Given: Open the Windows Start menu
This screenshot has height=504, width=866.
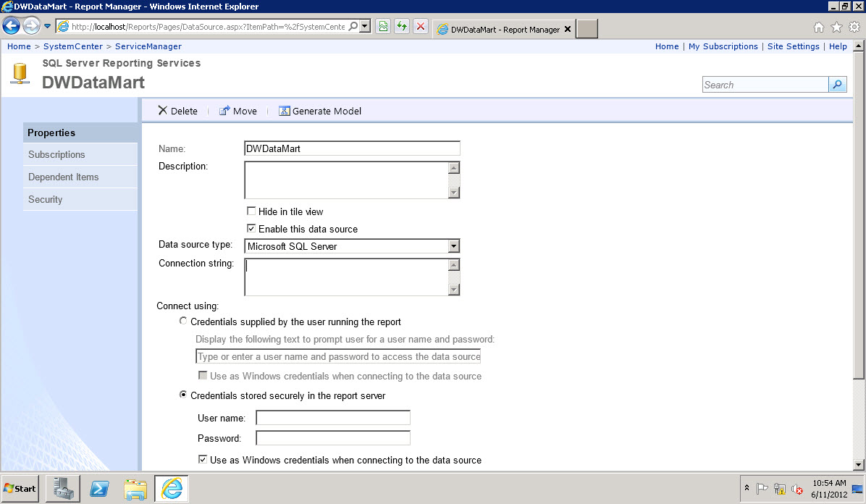Looking at the screenshot, I should coord(20,489).
